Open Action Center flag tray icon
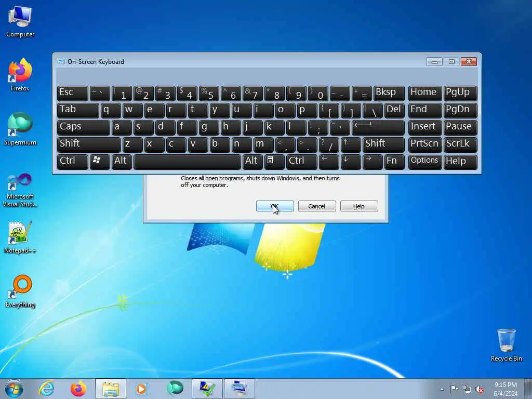 [454, 389]
